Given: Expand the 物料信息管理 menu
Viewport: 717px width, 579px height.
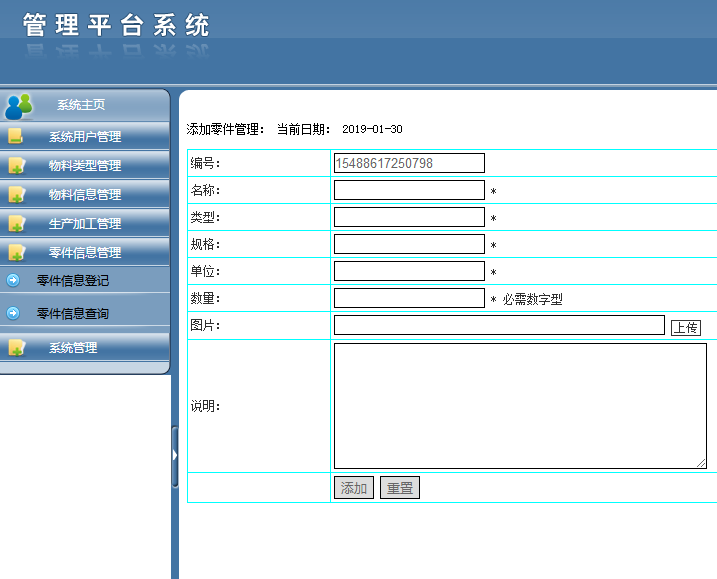Looking at the screenshot, I should tap(85, 194).
